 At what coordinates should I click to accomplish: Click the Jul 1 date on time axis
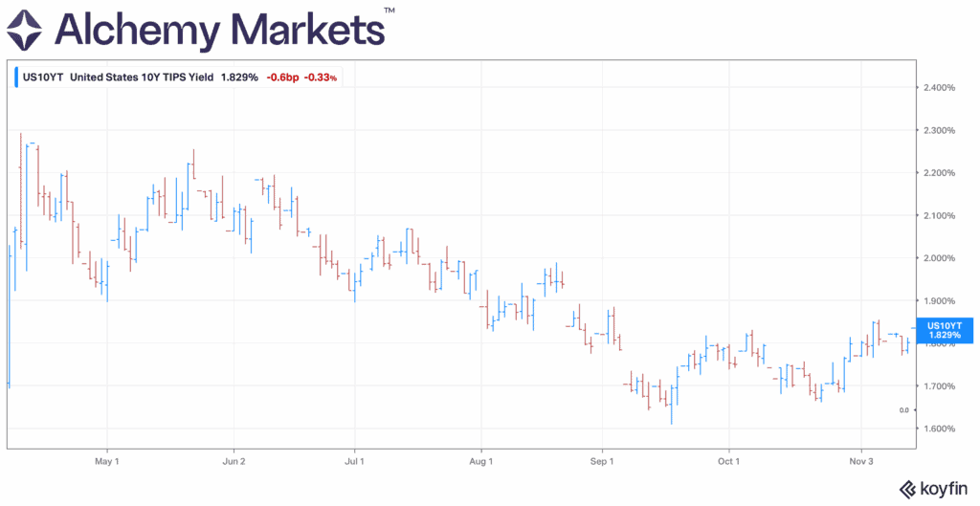tap(355, 461)
